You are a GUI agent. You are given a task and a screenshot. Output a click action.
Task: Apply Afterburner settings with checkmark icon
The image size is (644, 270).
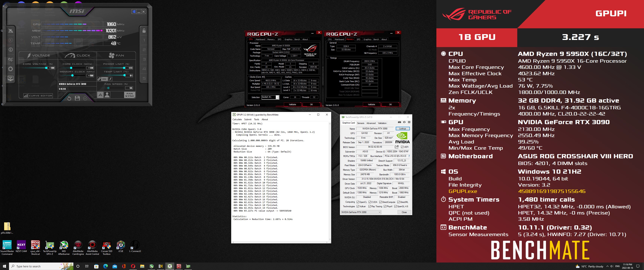tap(85, 98)
